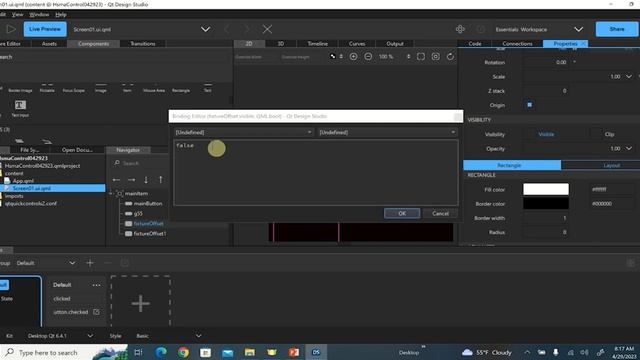Open second [Undefined] dropdown in Binding Editor

pos(387,132)
